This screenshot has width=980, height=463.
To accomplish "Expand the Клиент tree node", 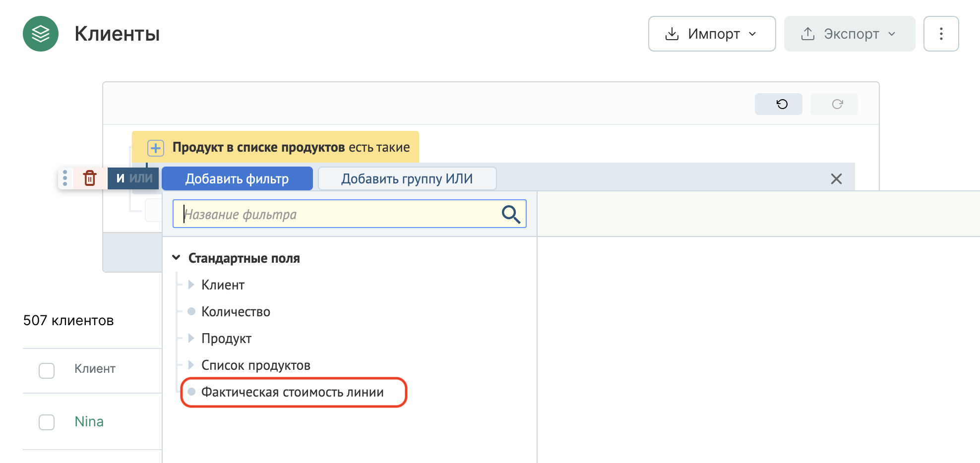I will pyautogui.click(x=191, y=285).
